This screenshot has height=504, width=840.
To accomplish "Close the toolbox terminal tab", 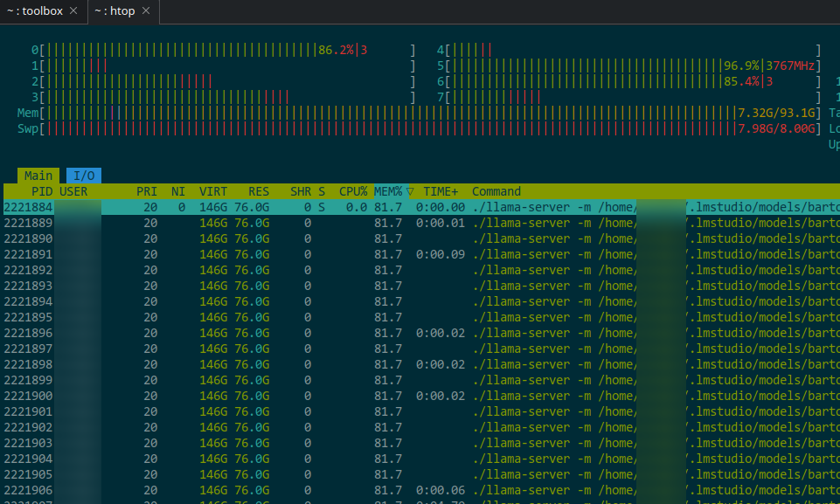I will coord(74,10).
